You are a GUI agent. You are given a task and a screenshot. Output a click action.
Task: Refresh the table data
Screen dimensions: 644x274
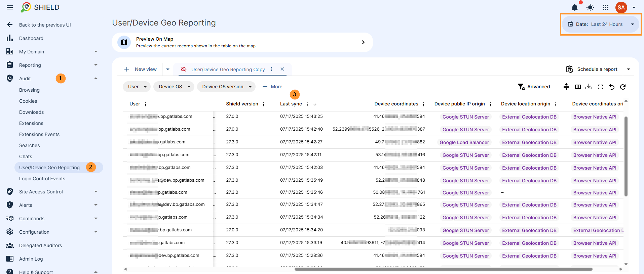tap(623, 87)
